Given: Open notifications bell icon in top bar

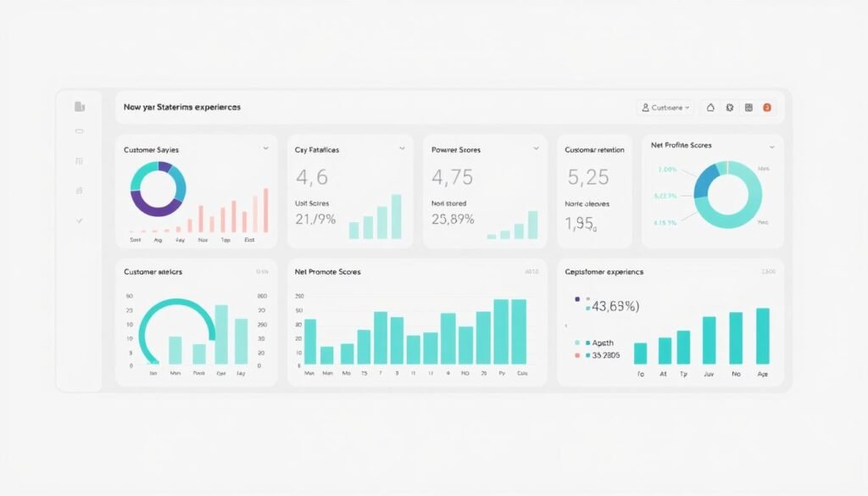Looking at the screenshot, I should (710, 108).
